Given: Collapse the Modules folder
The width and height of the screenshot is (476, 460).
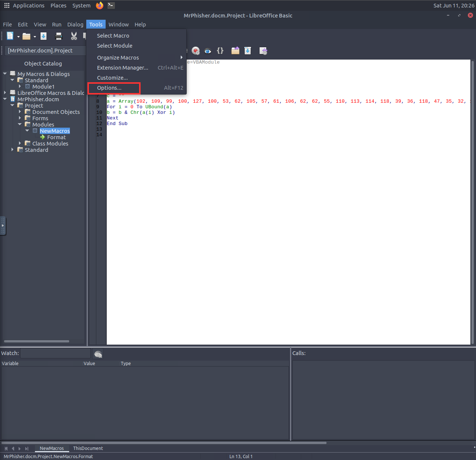Looking at the screenshot, I should click(x=20, y=124).
